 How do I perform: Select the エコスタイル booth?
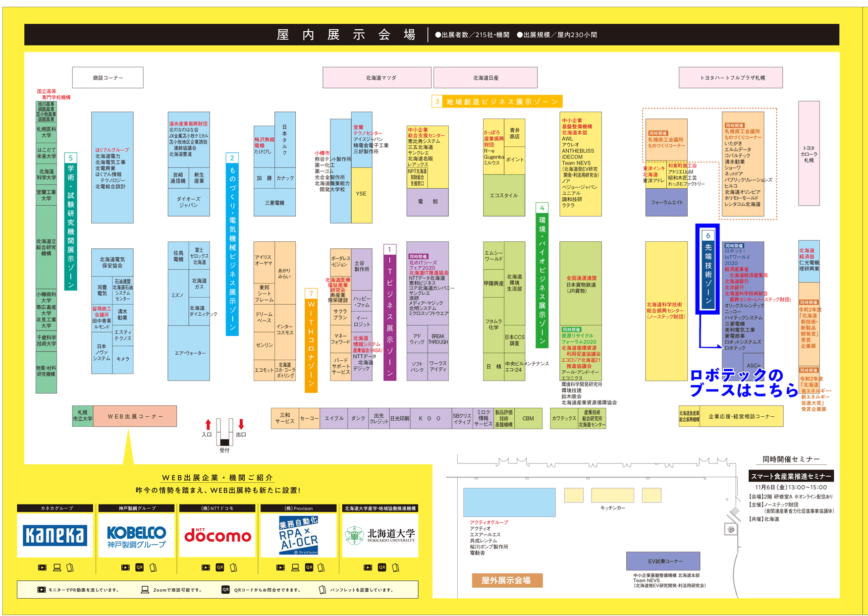pyautogui.click(x=504, y=195)
